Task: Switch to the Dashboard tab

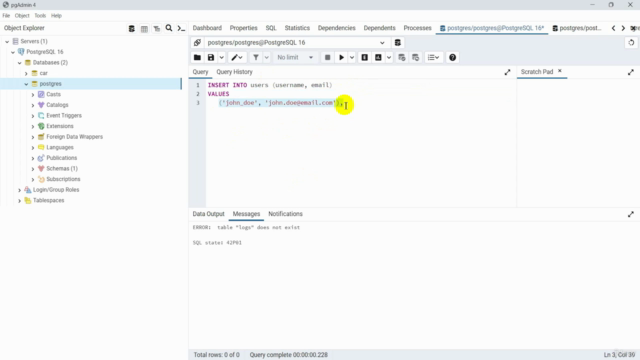Action: pos(207,28)
